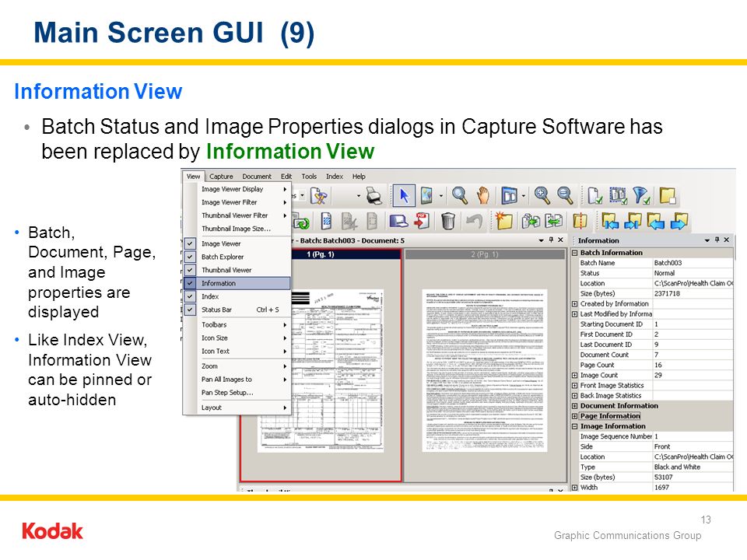Open the Layout submenu
This screenshot has width=747, height=560.
(237, 408)
